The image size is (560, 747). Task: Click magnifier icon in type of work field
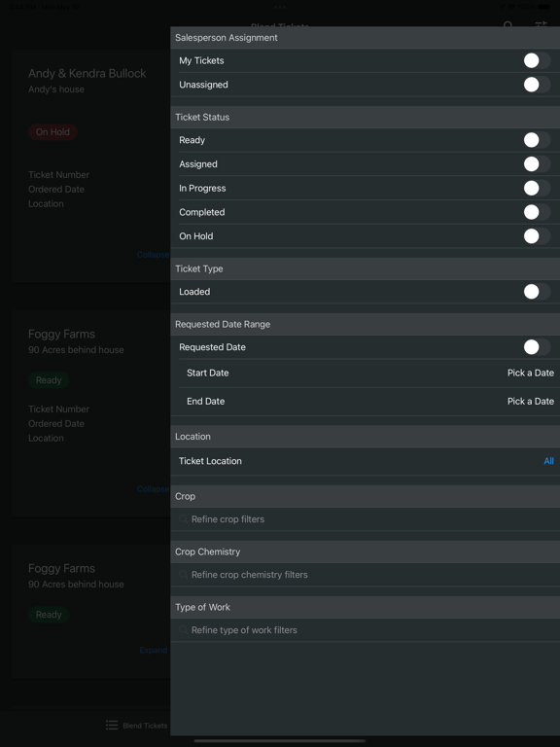coord(184,630)
